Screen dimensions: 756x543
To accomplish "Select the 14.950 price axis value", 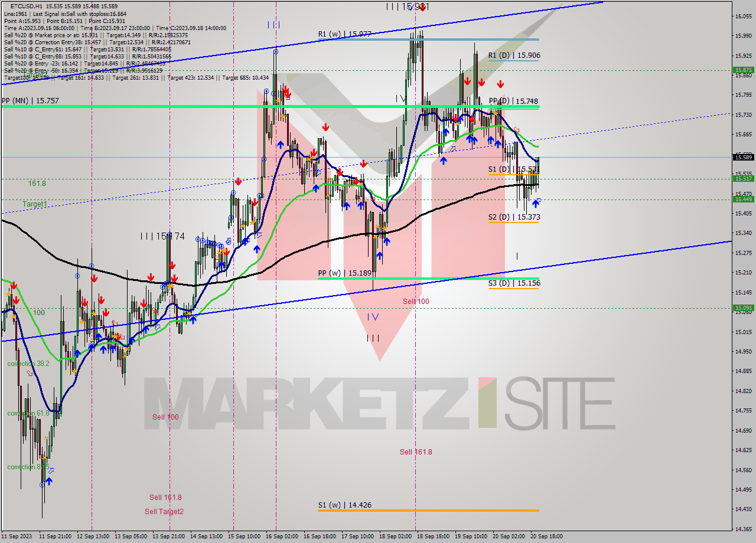I will (x=743, y=351).
